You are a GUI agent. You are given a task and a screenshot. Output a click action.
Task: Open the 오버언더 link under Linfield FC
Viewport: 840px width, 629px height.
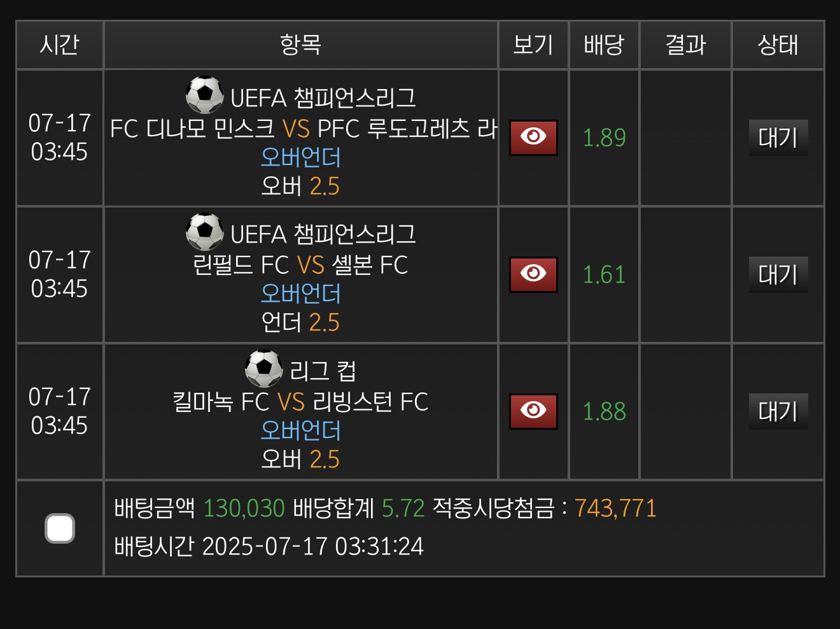point(300,293)
